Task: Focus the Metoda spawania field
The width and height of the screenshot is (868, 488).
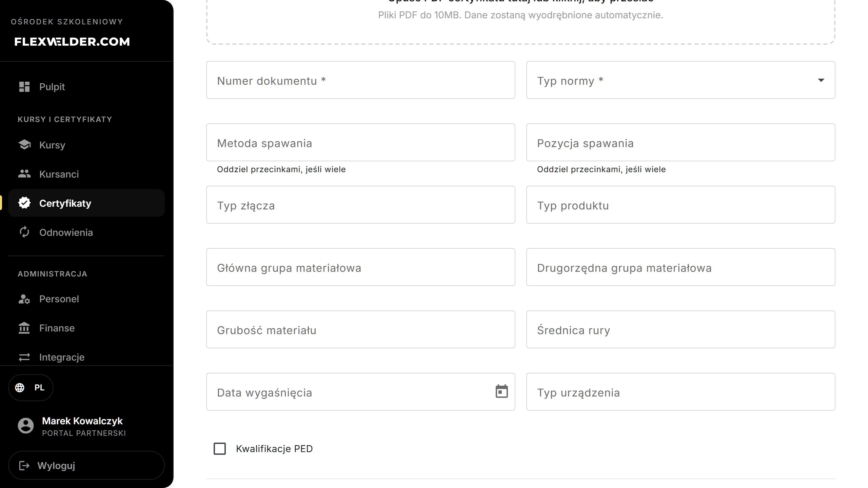Action: tap(361, 143)
